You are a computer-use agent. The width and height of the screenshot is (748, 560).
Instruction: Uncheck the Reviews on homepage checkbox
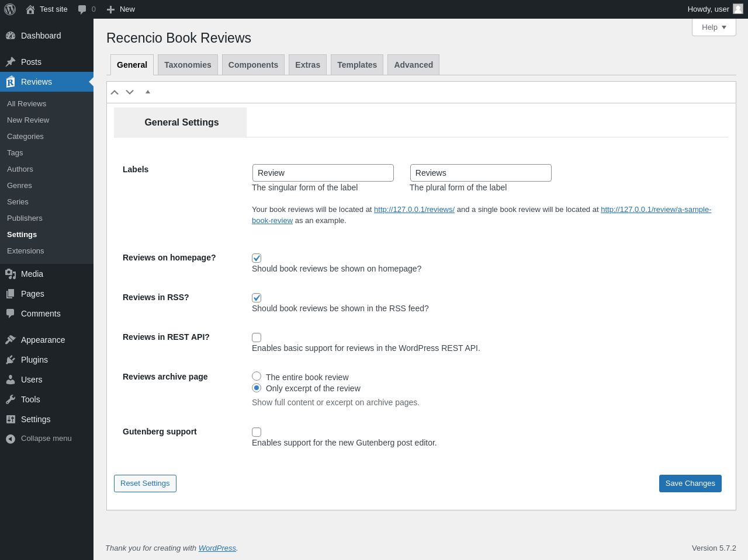tap(257, 258)
